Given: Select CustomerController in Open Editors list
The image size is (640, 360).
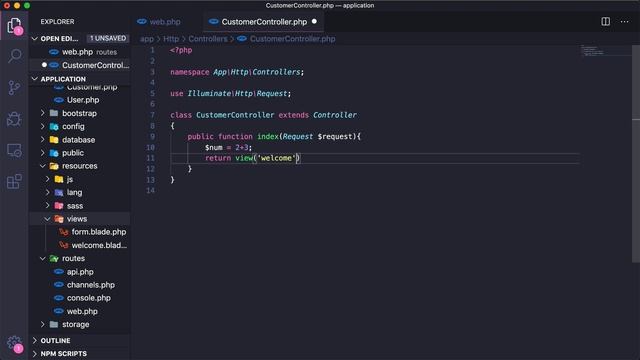Looking at the screenshot, I should click(80, 65).
